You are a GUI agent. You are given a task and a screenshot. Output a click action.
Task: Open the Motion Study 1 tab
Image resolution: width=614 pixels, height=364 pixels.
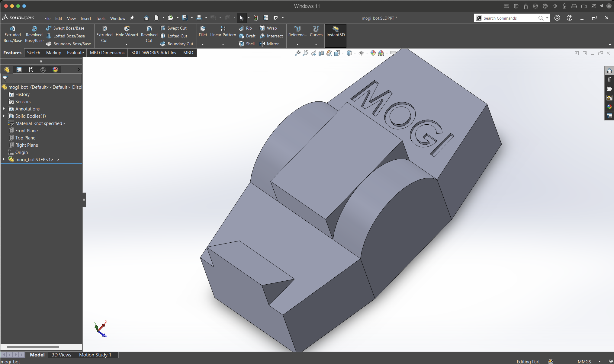point(95,355)
